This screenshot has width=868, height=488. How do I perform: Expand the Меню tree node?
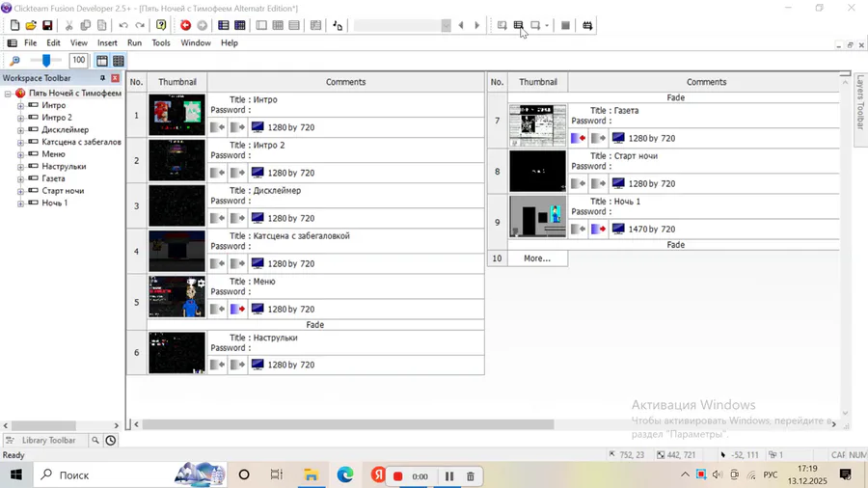tap(20, 154)
